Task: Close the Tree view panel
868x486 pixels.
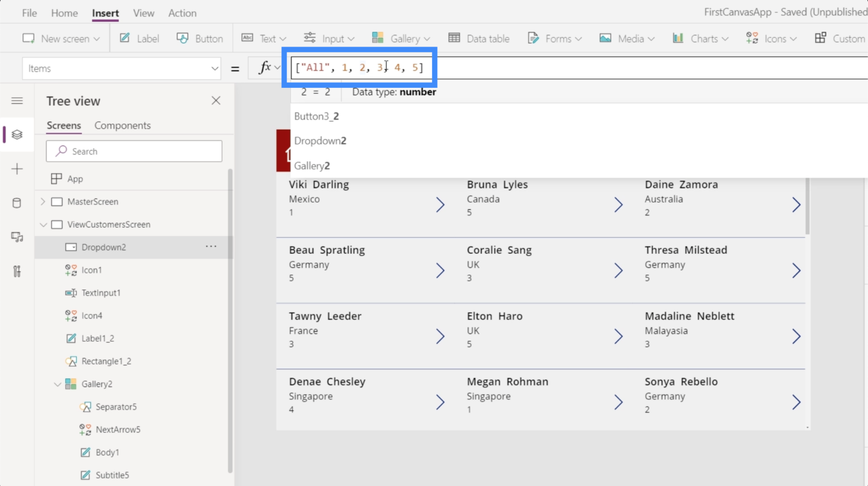Action: 216,101
